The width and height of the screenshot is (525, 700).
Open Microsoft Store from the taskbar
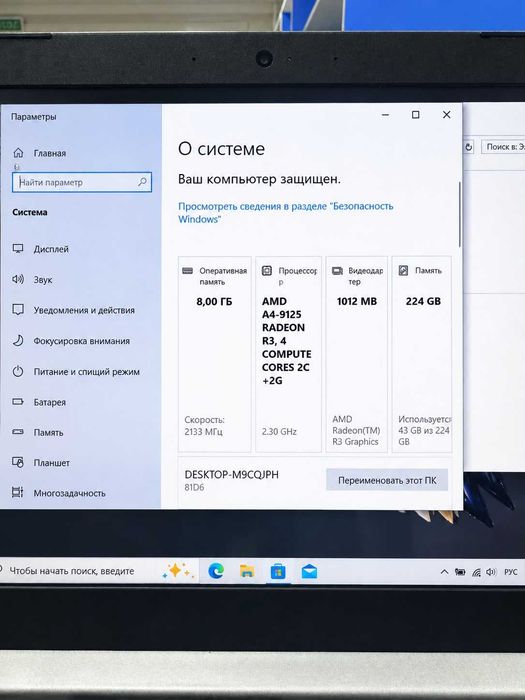coord(278,571)
